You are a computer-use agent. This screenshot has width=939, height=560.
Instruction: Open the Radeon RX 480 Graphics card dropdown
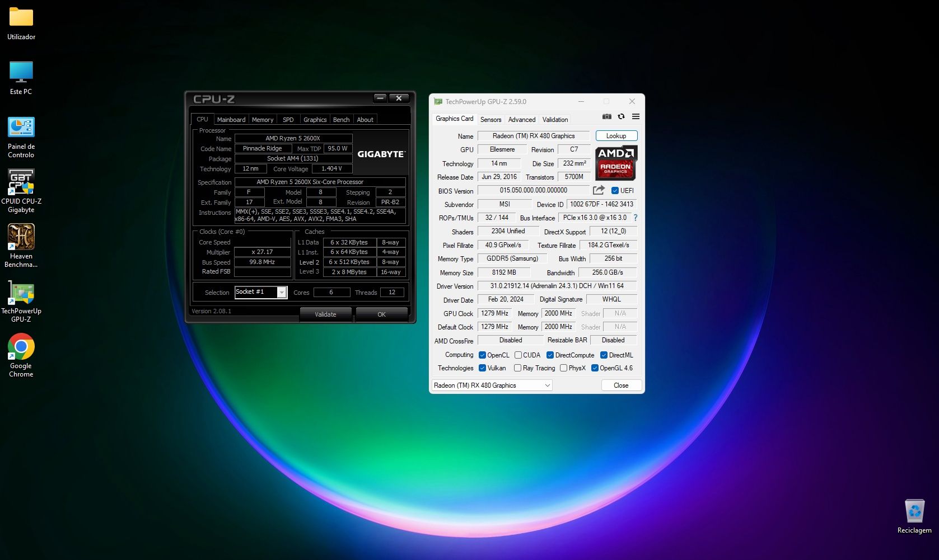[x=492, y=385]
